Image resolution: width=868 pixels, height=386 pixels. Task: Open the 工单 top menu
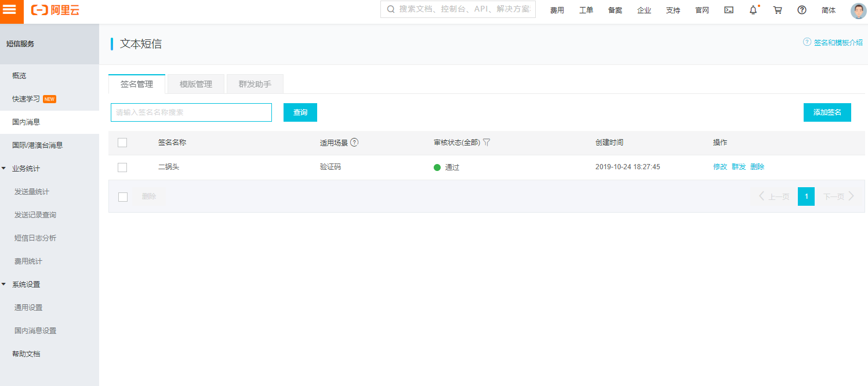pyautogui.click(x=586, y=10)
